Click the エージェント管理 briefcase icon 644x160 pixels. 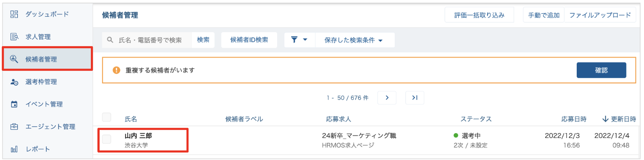(x=14, y=127)
